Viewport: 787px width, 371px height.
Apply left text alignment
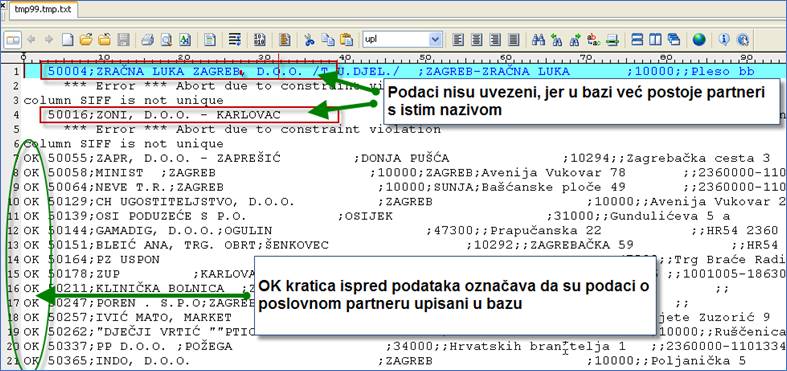pos(458,39)
